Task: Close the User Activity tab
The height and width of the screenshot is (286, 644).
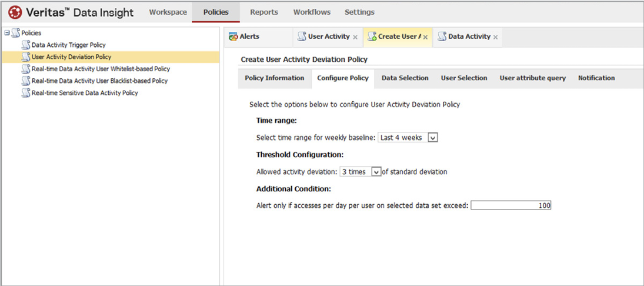Action: click(355, 37)
